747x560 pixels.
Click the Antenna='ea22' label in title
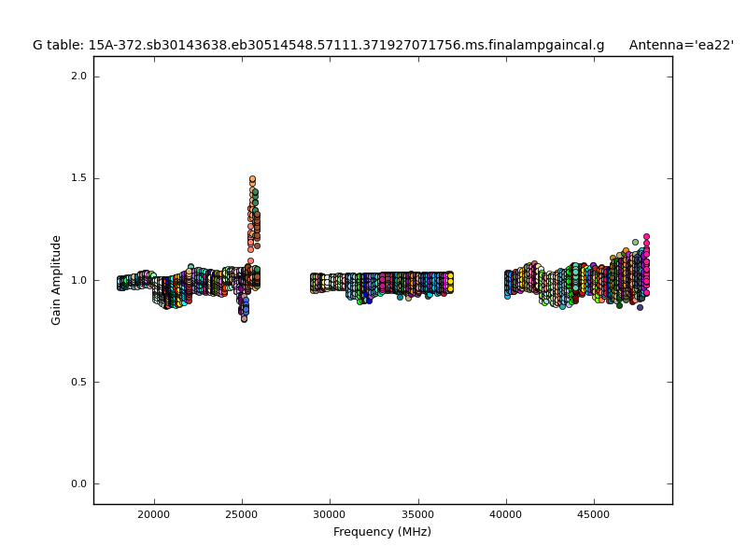click(681, 45)
